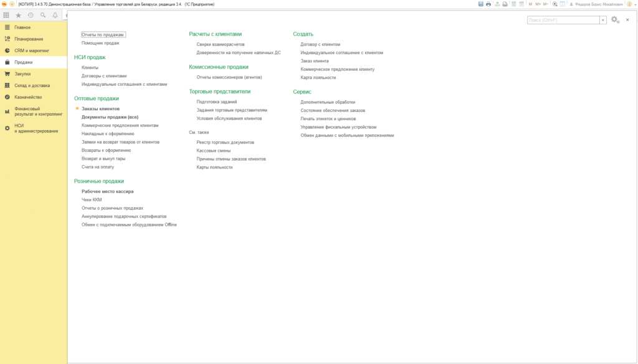Create a Договор с клиентом
Viewport: 638px width, 364px height.
(321, 44)
